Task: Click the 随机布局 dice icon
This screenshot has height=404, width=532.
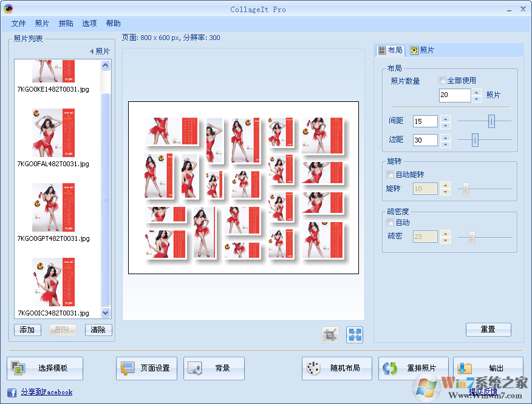Action: pyautogui.click(x=314, y=368)
